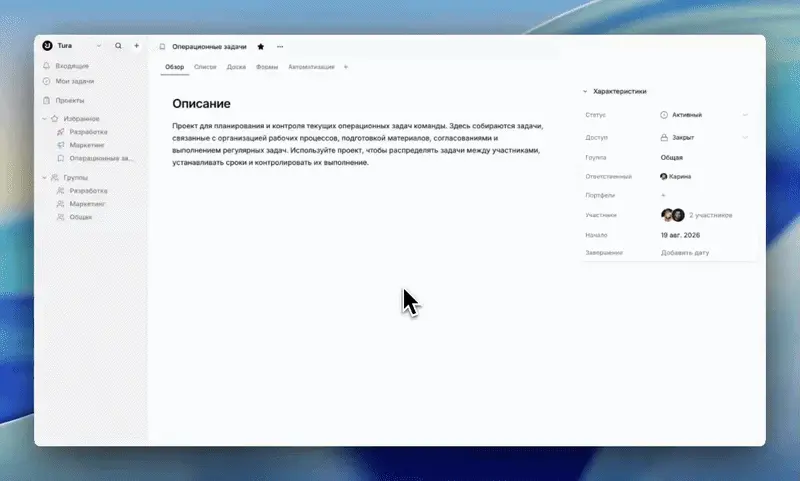Add a portfolio with the Портфели plus
The height and width of the screenshot is (481, 800).
663,195
